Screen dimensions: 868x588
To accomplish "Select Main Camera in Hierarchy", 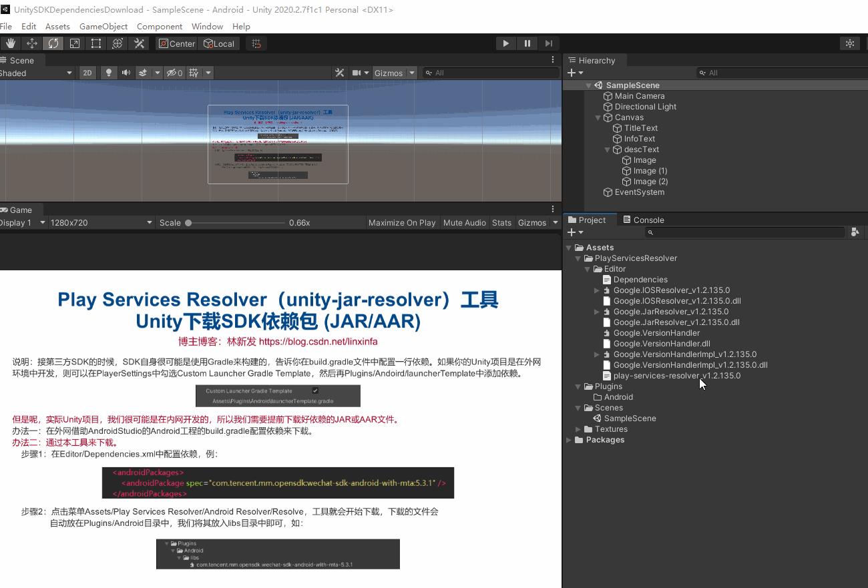I will pyautogui.click(x=640, y=96).
